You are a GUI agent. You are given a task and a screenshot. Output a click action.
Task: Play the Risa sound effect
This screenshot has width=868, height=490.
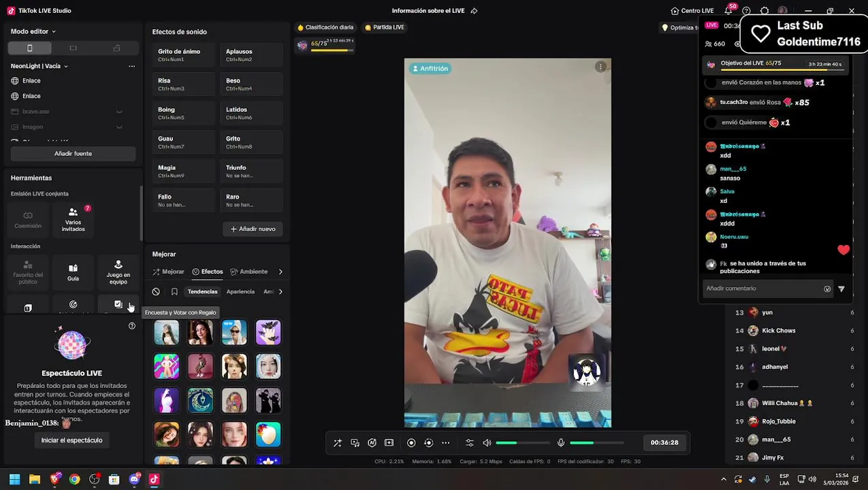184,84
